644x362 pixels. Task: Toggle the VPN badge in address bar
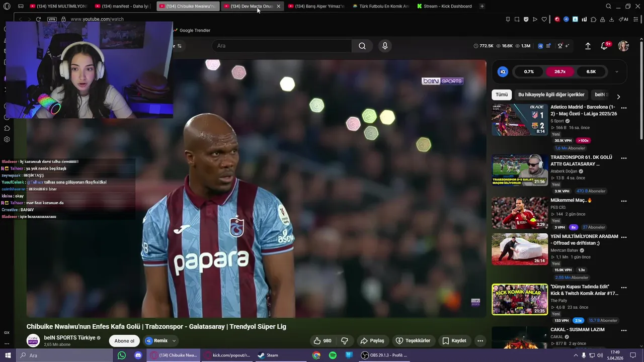[x=52, y=19]
